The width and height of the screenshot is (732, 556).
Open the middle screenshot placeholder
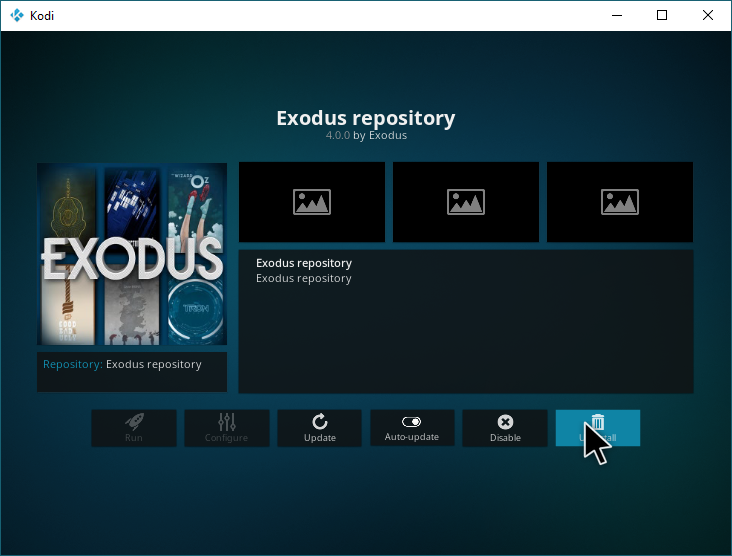click(466, 202)
